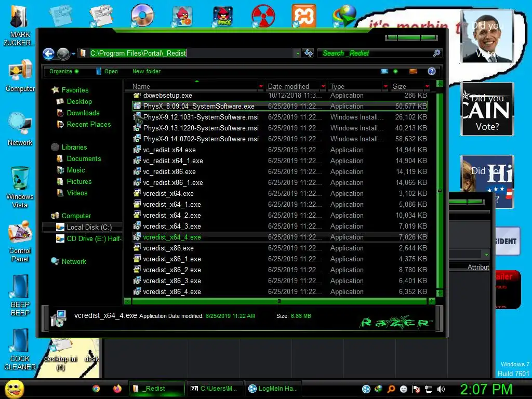Select CD Drive (E:) in navigation pane
This screenshot has height=399, width=532.
click(x=88, y=239)
